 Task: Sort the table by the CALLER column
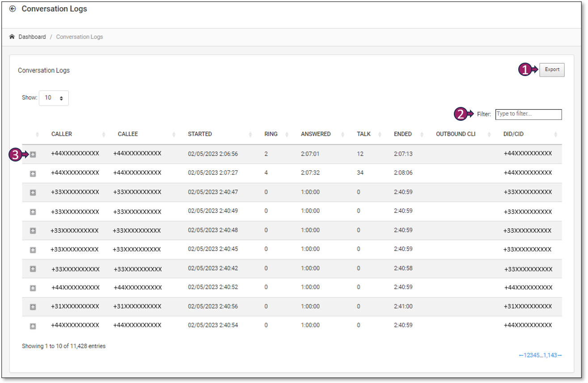click(62, 134)
